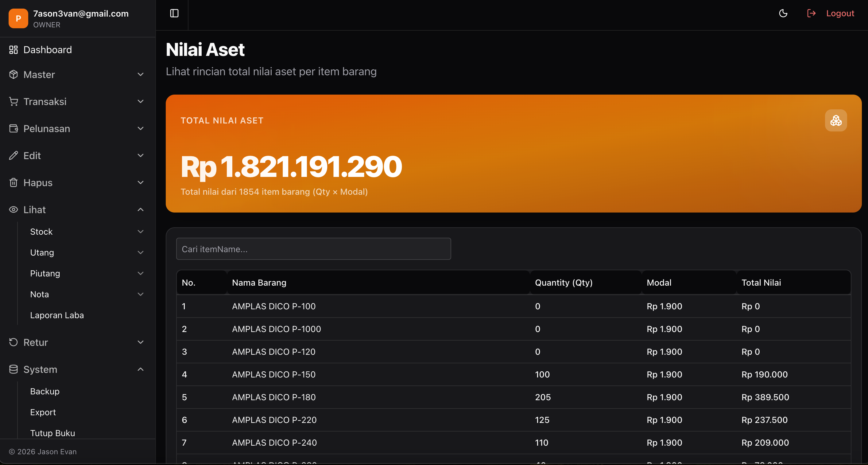Screen dimensions: 868x465
Task: Click the Master box icon
Action: click(14, 75)
